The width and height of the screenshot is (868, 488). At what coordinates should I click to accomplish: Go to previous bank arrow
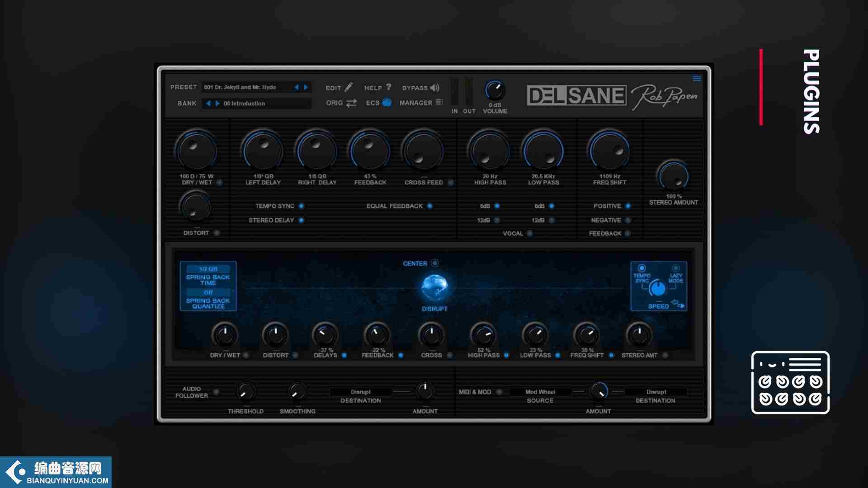[x=208, y=103]
